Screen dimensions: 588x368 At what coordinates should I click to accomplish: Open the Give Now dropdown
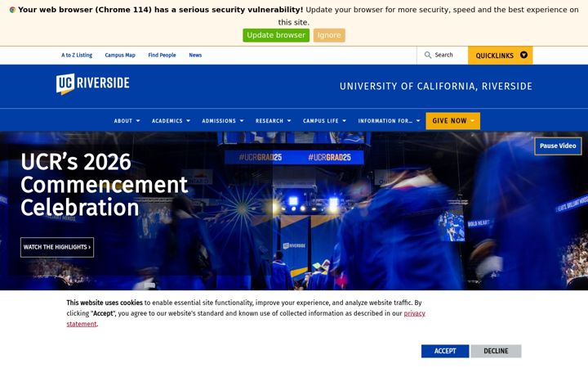point(452,121)
